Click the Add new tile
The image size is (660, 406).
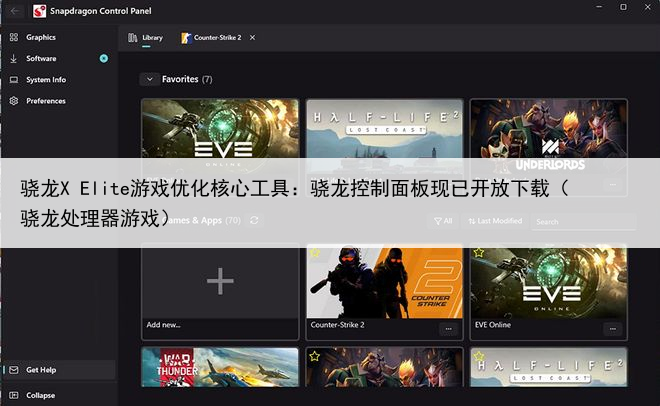click(219, 283)
